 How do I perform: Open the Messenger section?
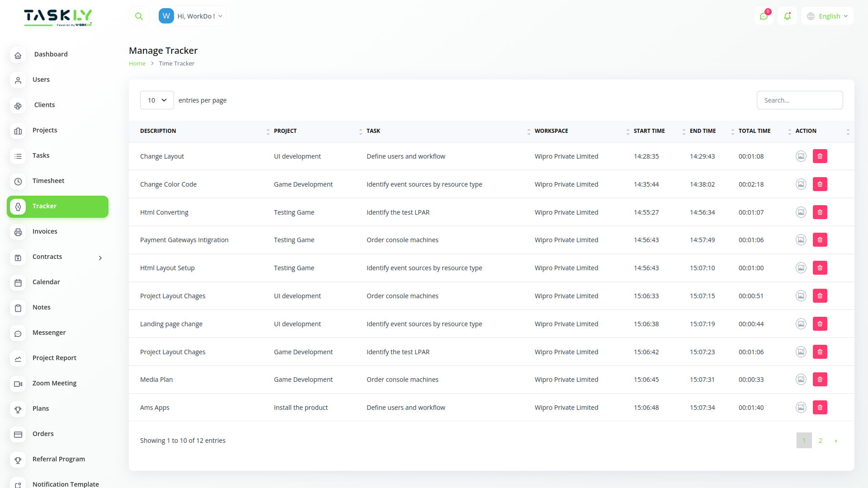48,332
